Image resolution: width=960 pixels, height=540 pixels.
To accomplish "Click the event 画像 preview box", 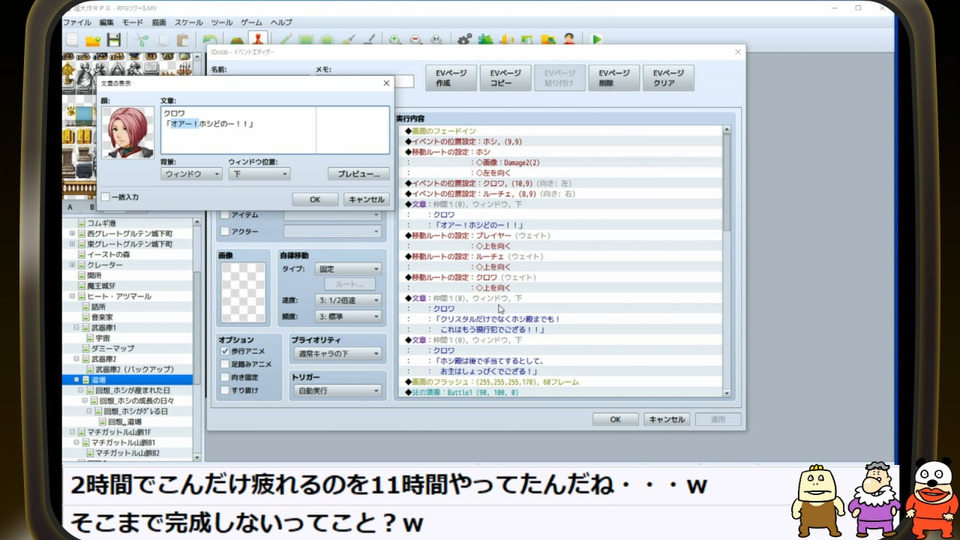I will 243,293.
